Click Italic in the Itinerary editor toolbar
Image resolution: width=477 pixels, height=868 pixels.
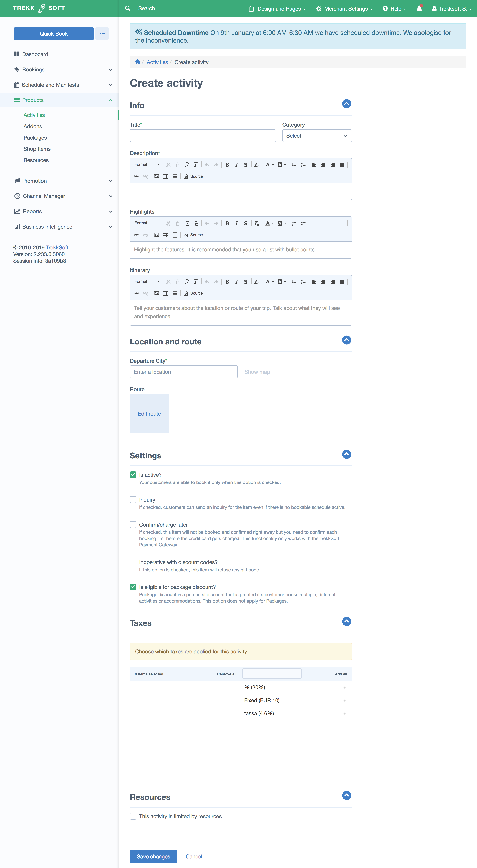click(236, 282)
